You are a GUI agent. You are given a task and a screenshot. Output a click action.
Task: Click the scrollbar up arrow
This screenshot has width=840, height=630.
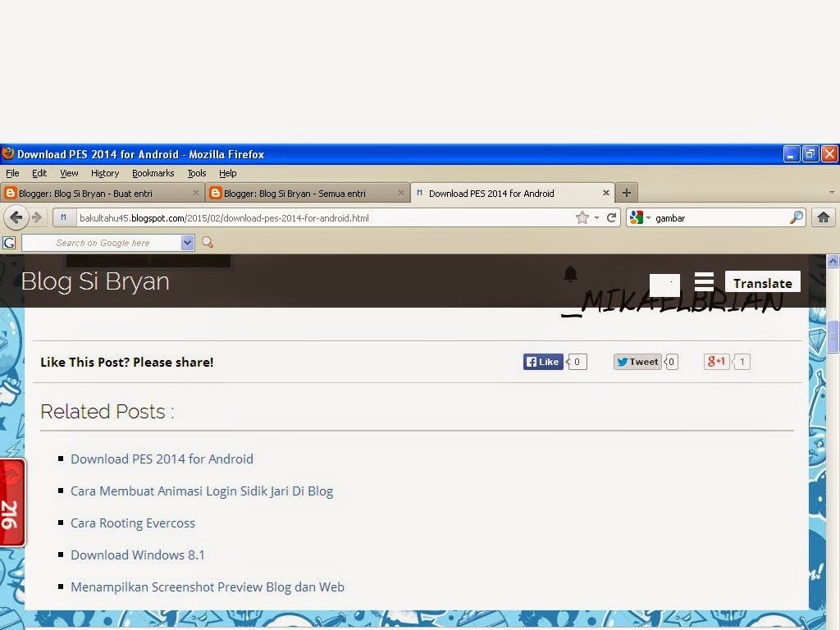click(833, 261)
